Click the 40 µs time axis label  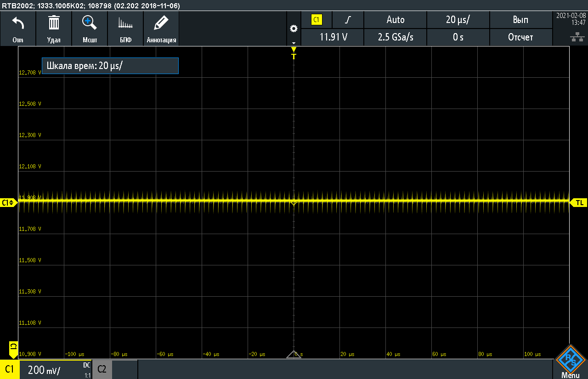[x=393, y=354]
